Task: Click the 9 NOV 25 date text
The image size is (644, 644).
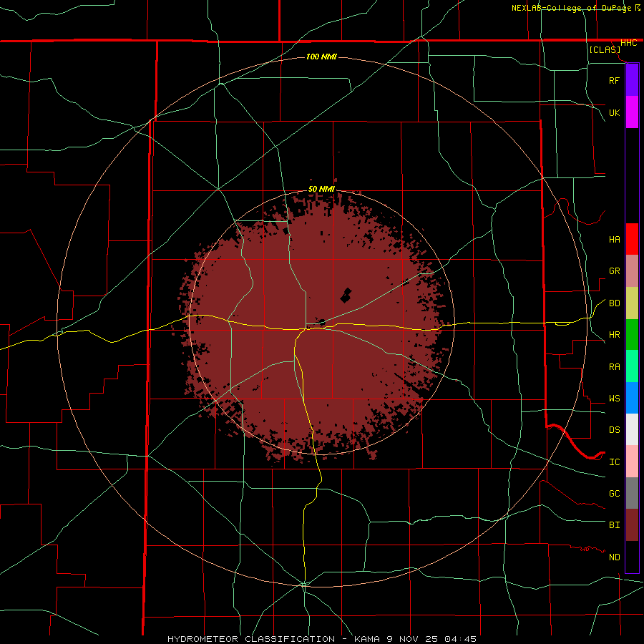Action: point(412,639)
